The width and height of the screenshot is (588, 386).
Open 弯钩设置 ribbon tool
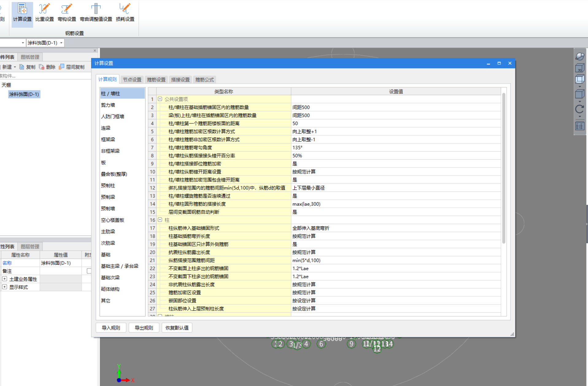67,13
